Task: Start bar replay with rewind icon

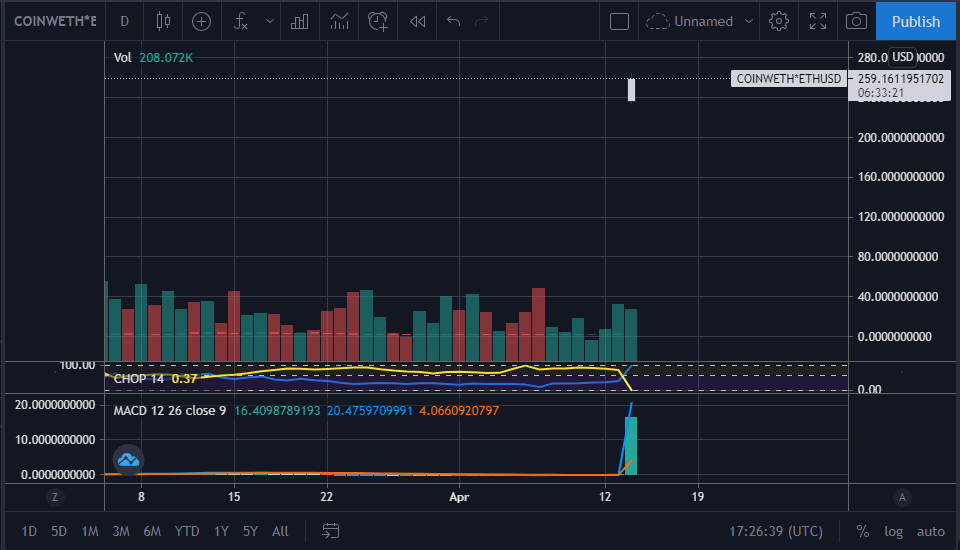Action: (418, 21)
